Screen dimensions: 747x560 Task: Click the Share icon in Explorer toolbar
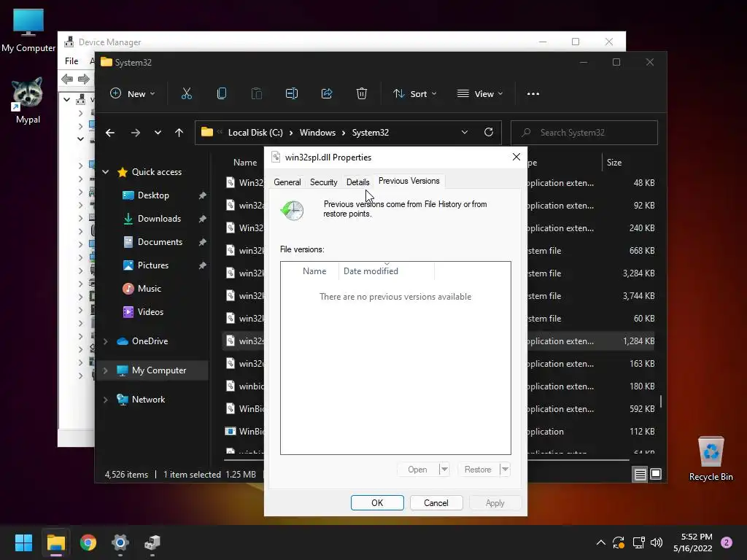327,94
